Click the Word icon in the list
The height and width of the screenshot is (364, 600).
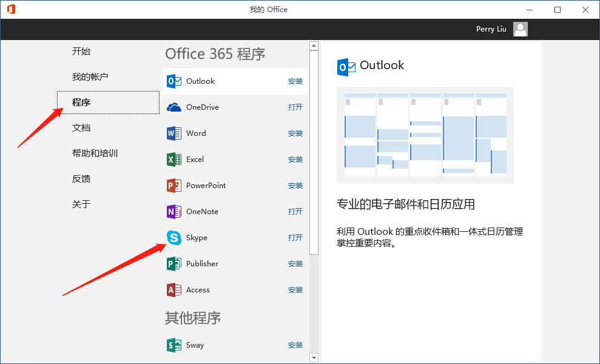[x=174, y=133]
